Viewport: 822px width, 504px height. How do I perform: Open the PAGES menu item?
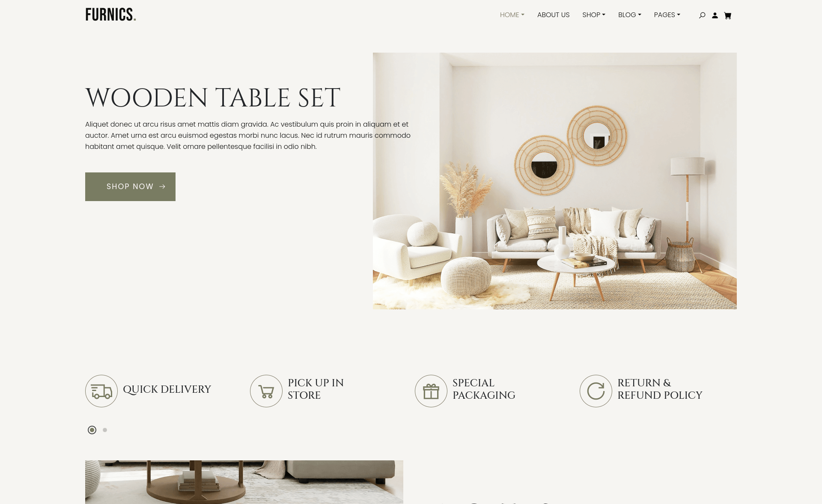(667, 15)
